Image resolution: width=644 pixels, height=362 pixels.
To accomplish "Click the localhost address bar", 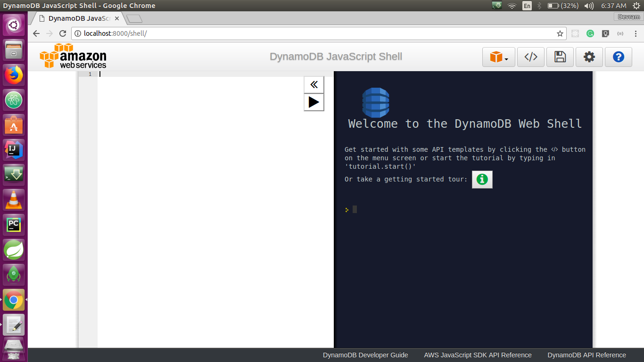I will click(311, 33).
